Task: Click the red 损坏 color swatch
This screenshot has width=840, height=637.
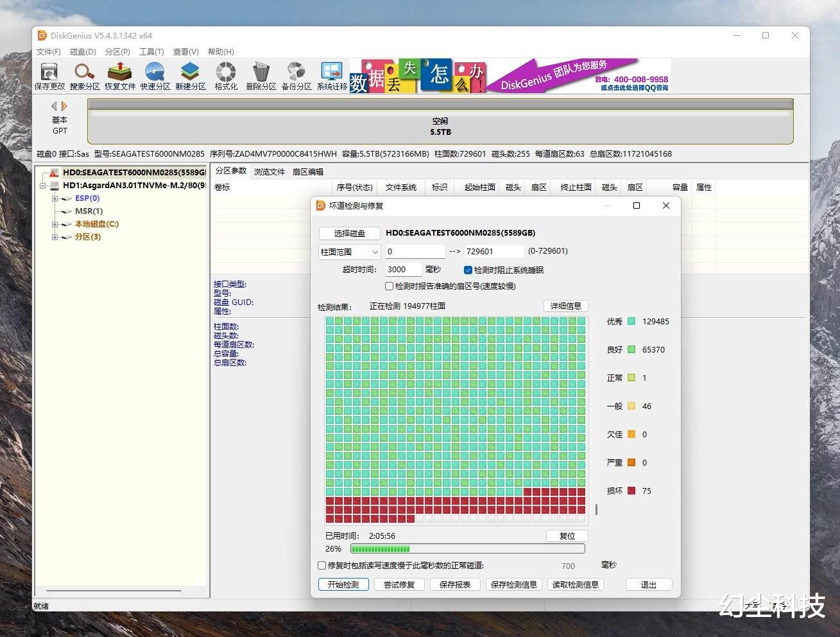Action: pos(631,491)
